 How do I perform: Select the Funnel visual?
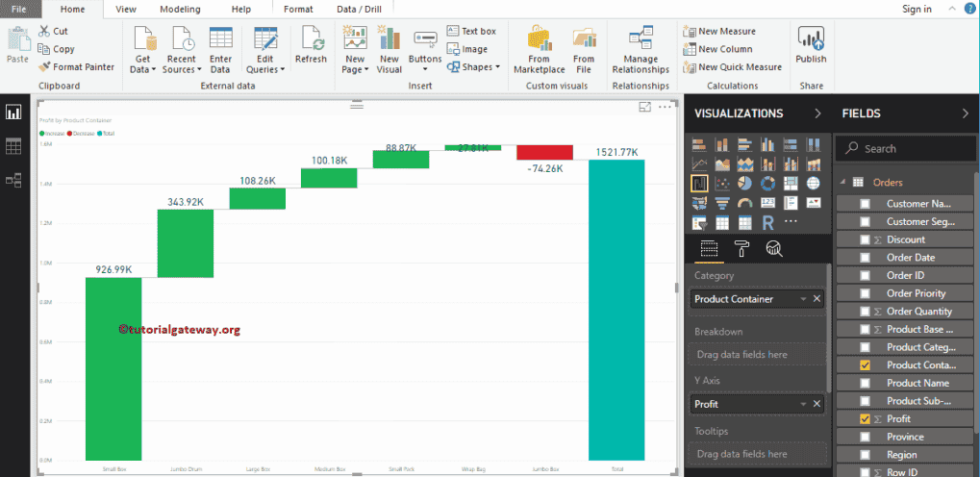pos(722,203)
